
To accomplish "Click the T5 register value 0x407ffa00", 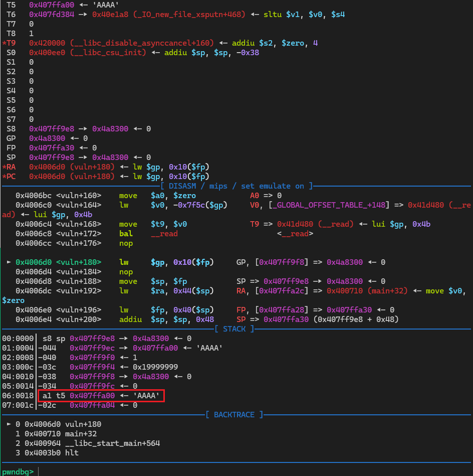I will coord(52,5).
